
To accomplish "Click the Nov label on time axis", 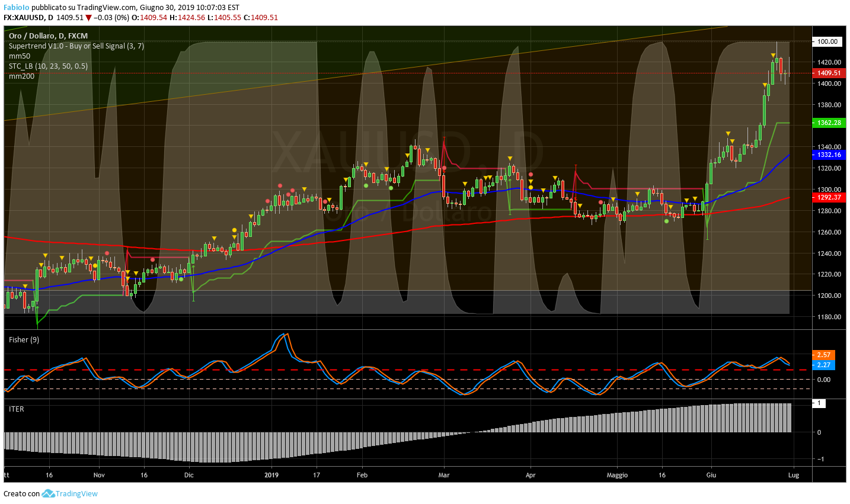I will coord(99,475).
